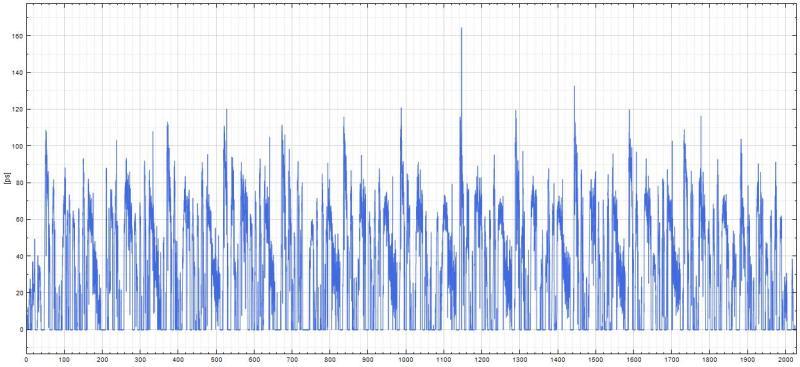
Task: Click the [ps] y-axis unit label
Action: [7, 178]
